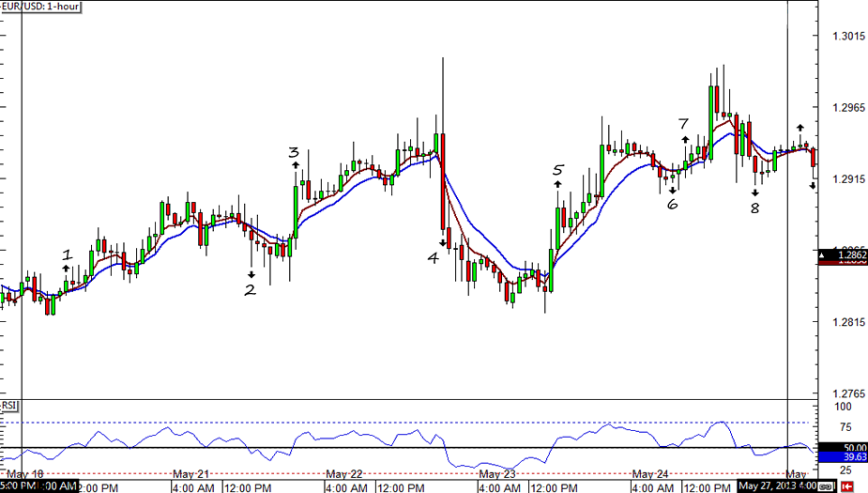Click the May 23 date label
This screenshot has width=868, height=493.
point(497,474)
